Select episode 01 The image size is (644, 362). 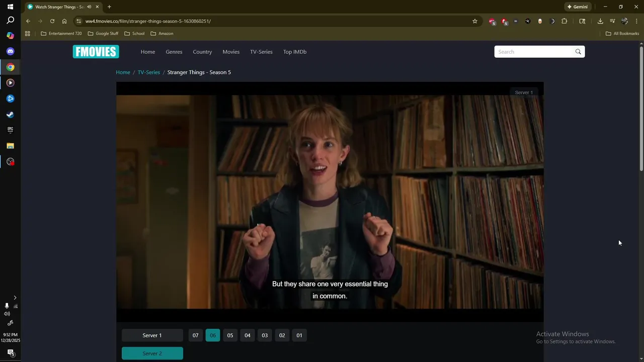click(x=299, y=335)
